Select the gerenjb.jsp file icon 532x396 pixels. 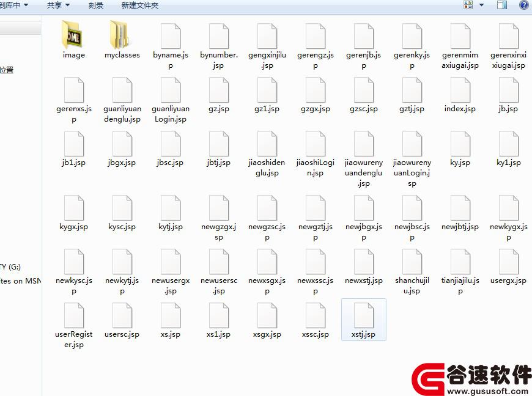tap(363, 36)
